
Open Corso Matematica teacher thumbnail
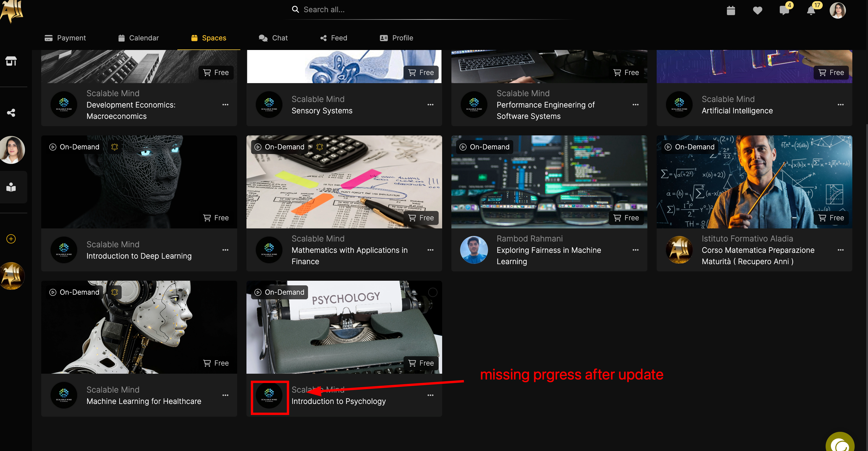point(754,182)
